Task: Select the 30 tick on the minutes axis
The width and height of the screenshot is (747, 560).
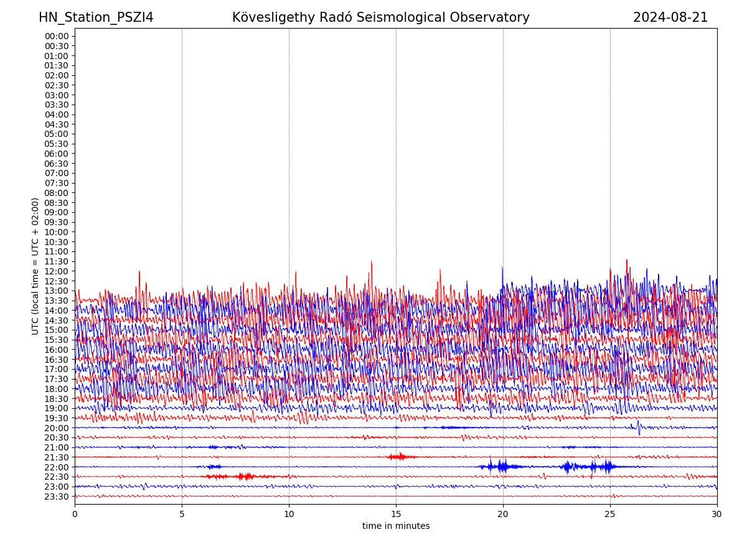Action: coord(717,515)
